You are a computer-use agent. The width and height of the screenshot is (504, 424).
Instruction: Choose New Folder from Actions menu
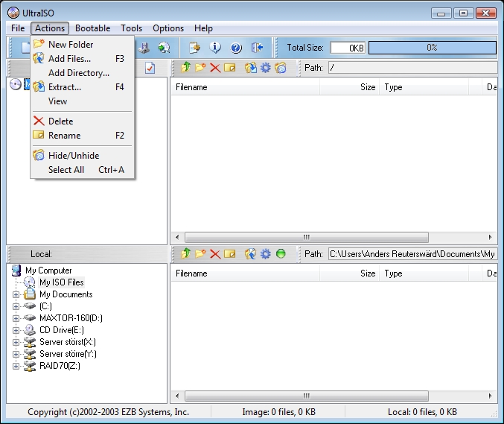click(x=83, y=45)
